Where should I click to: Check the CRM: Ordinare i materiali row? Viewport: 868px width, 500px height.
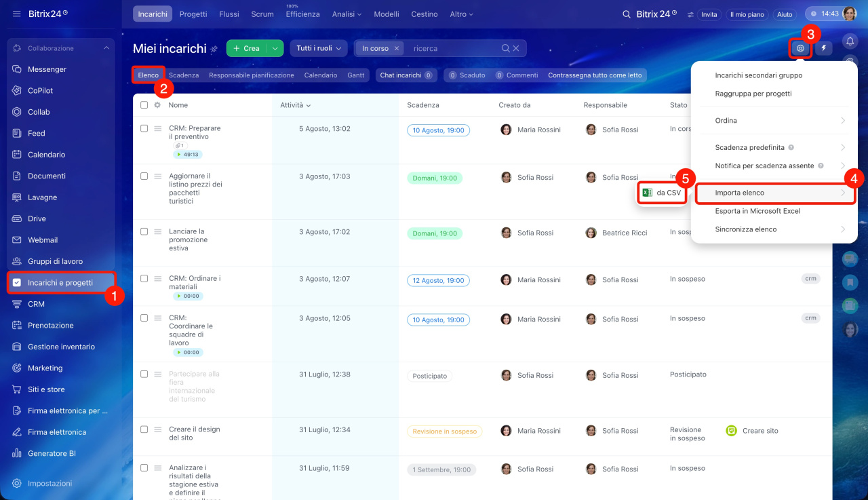pyautogui.click(x=144, y=278)
